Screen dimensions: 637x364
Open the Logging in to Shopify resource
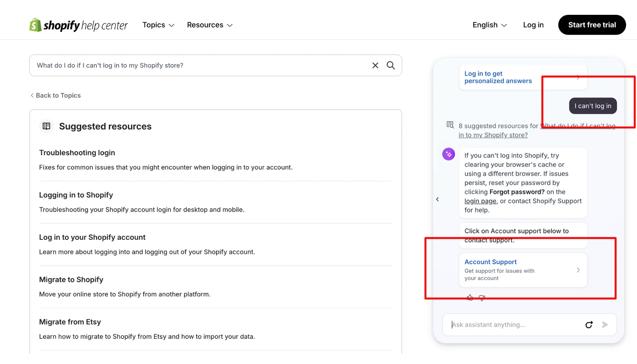[x=76, y=195]
